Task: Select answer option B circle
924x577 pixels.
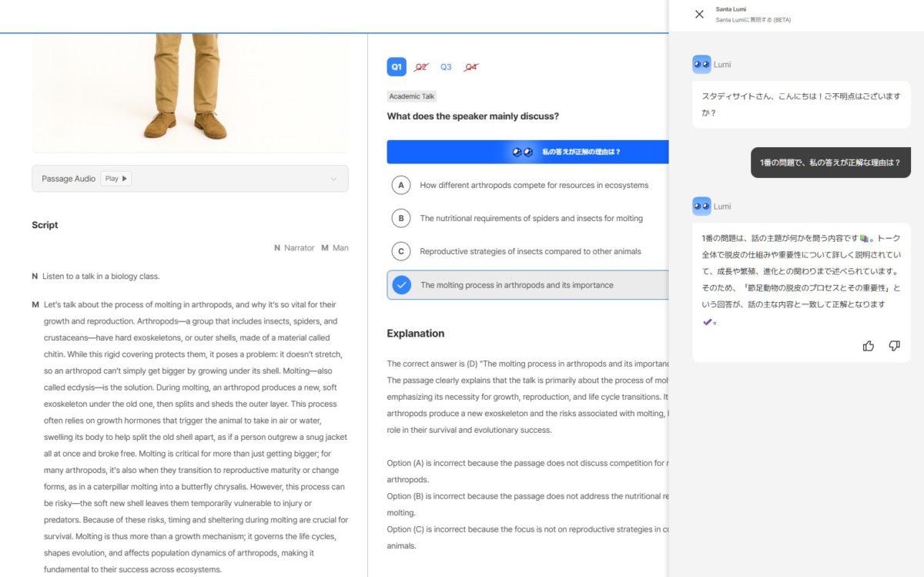Action: (x=400, y=218)
